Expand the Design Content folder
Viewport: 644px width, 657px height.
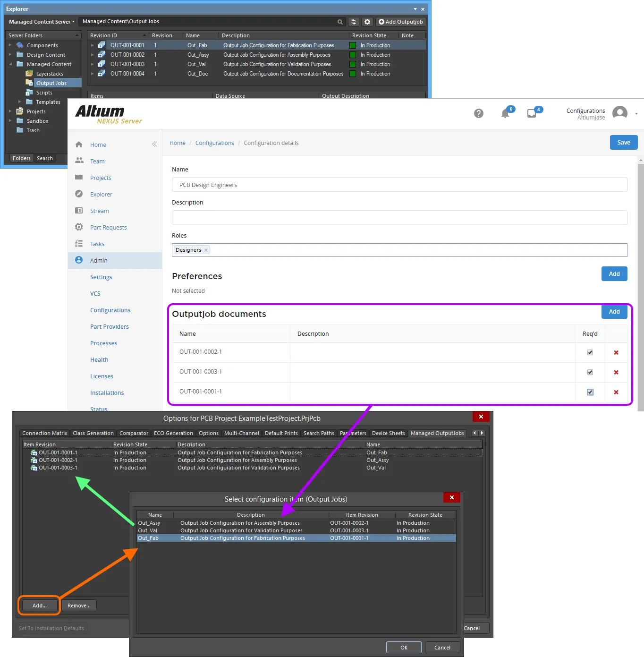(10, 55)
